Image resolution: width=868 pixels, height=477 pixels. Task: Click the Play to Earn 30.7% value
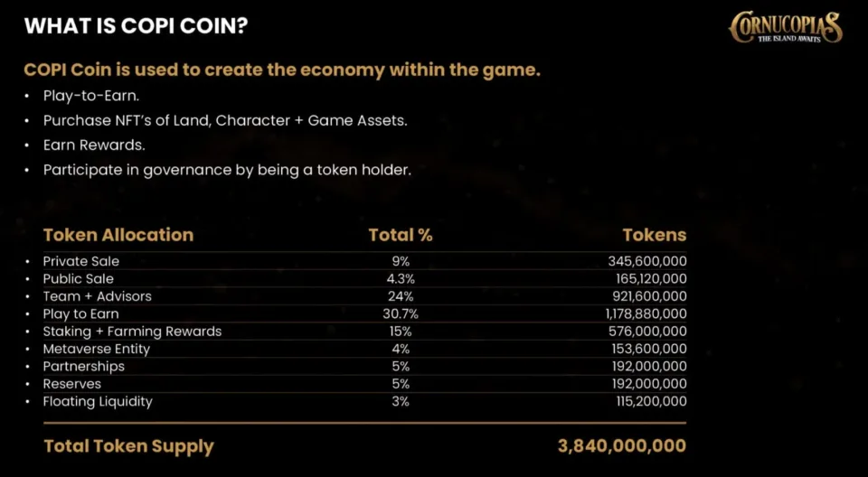point(401,313)
